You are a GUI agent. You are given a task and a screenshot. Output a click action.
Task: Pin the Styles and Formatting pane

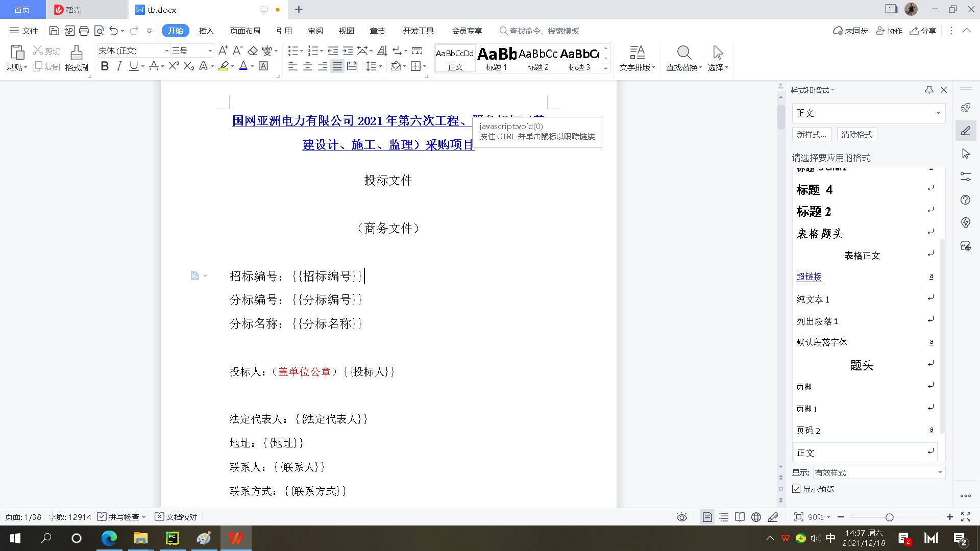tap(929, 90)
